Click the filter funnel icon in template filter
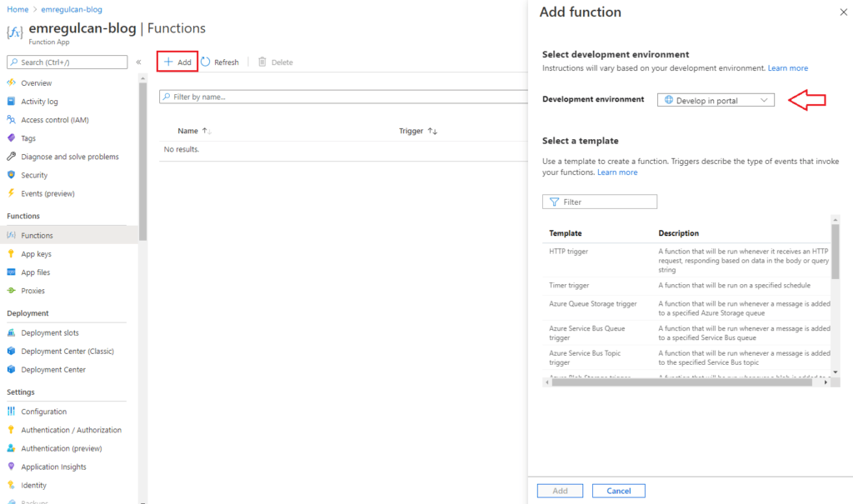Image resolution: width=853 pixels, height=504 pixels. point(554,202)
